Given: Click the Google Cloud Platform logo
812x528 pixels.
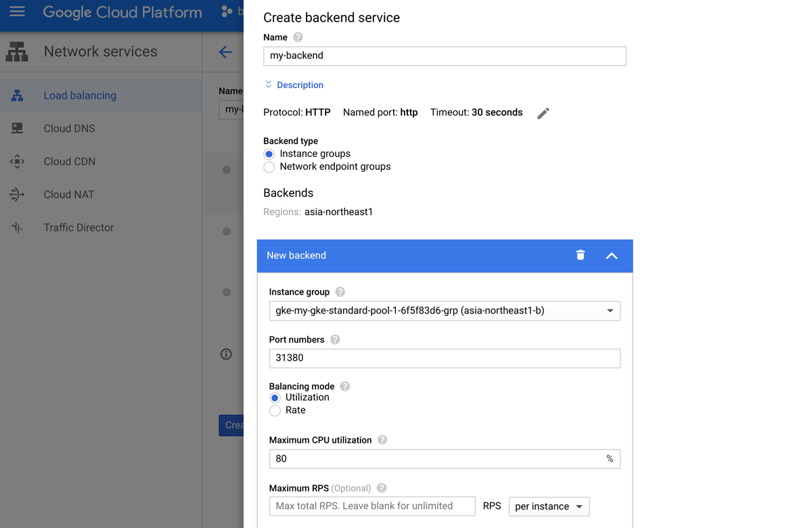Looking at the screenshot, I should click(122, 12).
